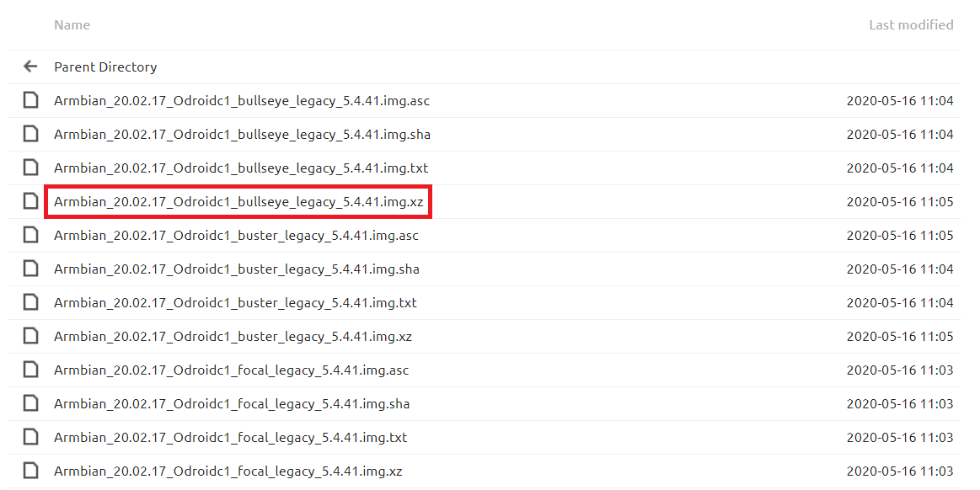Open Armbian focal_legacy_5.4.41.img.asc link
The image size is (980, 490).
tap(231, 370)
